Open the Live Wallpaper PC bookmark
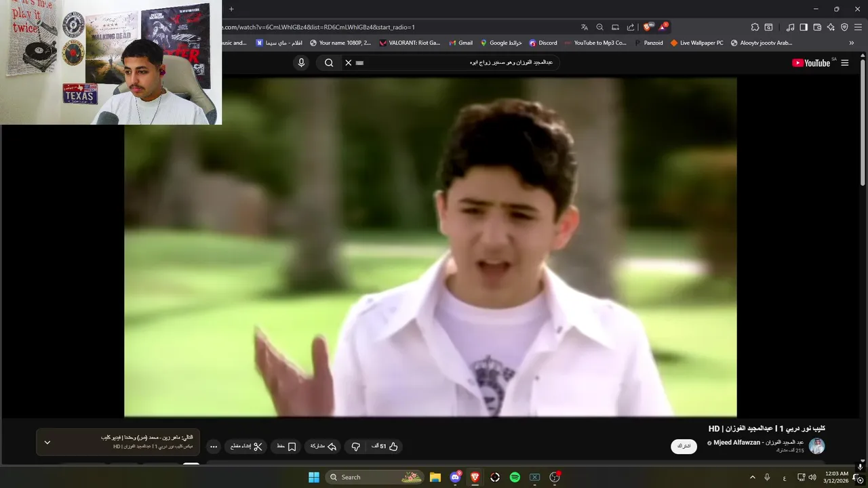868x488 pixels. tap(697, 43)
